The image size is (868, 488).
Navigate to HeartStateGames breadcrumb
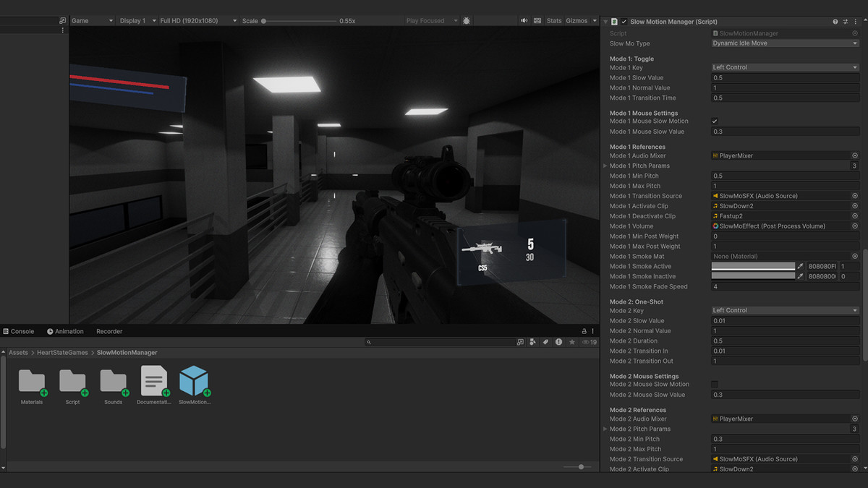point(62,353)
